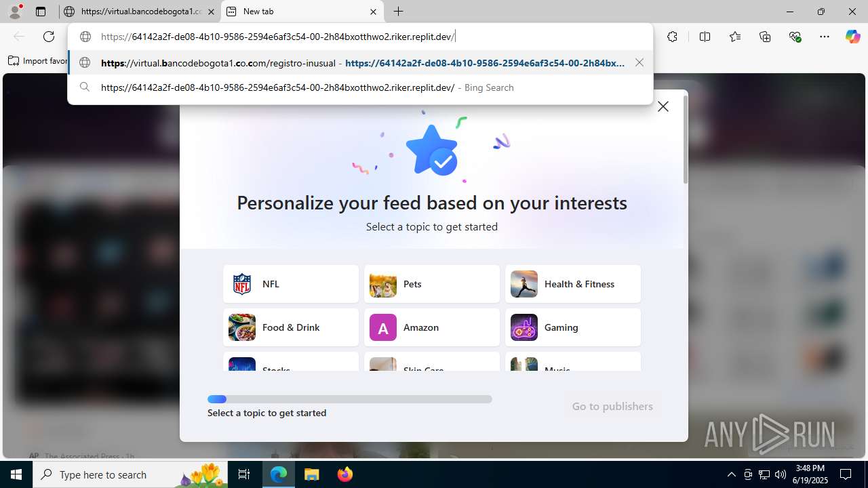Screen dimensions: 868x488
Task: Show hidden tray icons chevron
Action: point(732,474)
